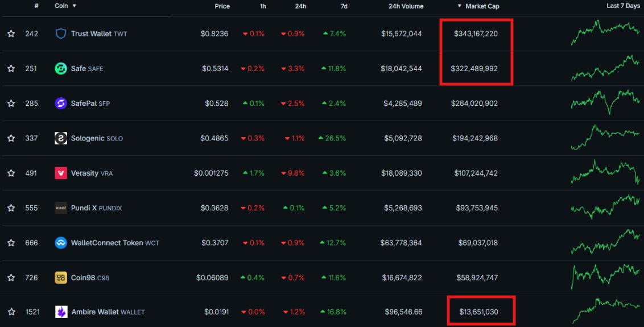Click the Safe green logo
The height and width of the screenshot is (327, 644).
point(61,69)
